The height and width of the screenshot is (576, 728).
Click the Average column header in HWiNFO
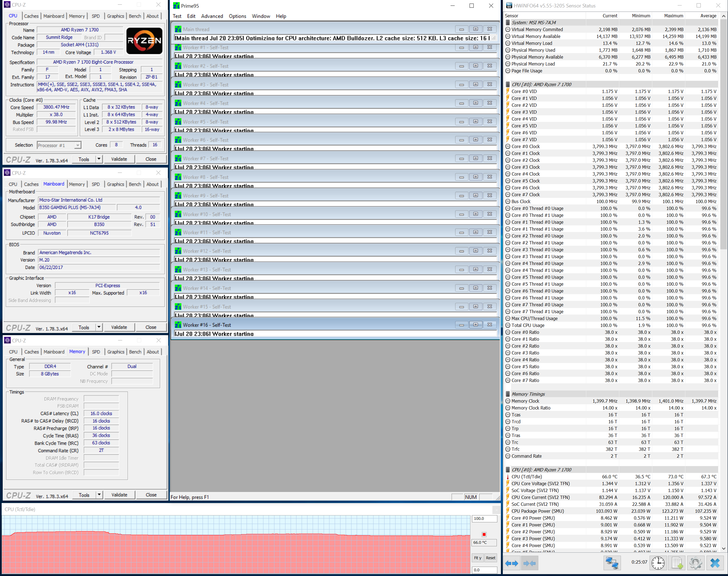701,16
